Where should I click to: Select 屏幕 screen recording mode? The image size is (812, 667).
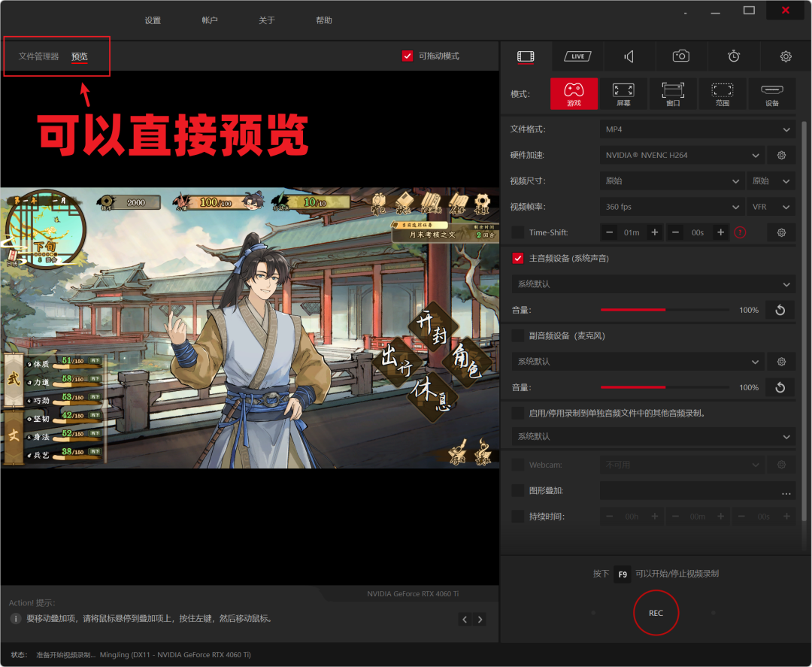(x=623, y=94)
